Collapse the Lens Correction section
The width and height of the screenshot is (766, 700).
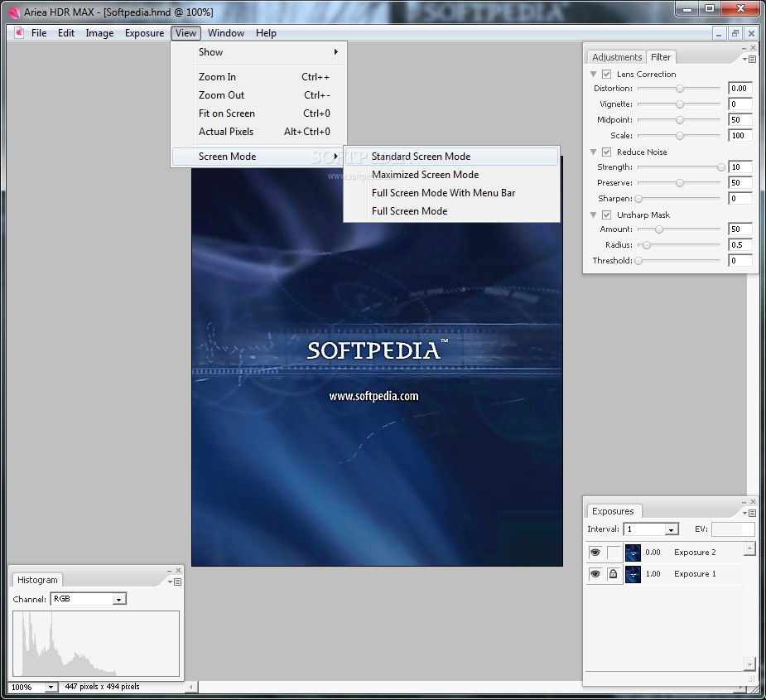[x=593, y=75]
